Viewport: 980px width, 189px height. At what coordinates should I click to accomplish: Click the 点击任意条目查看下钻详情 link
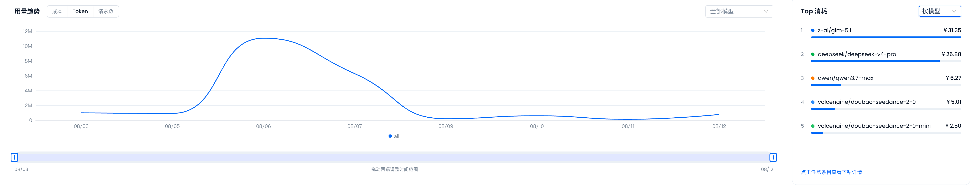coord(831,172)
